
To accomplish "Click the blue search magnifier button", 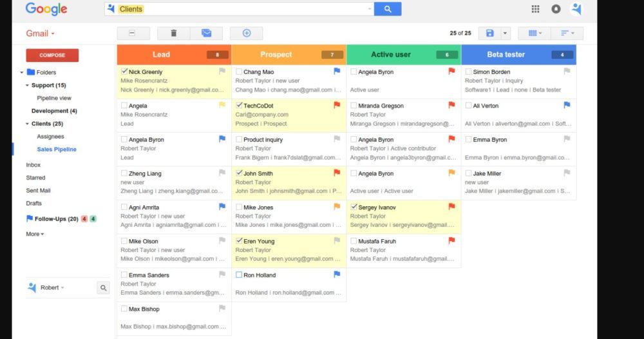I will click(x=388, y=9).
